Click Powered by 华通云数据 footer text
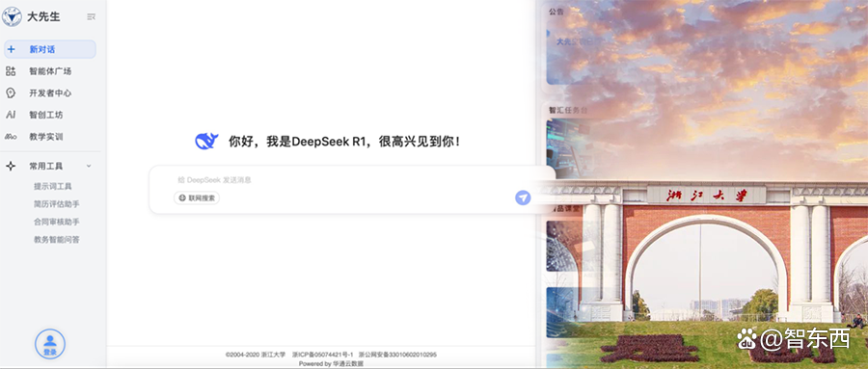The image size is (868, 369). pos(331,363)
